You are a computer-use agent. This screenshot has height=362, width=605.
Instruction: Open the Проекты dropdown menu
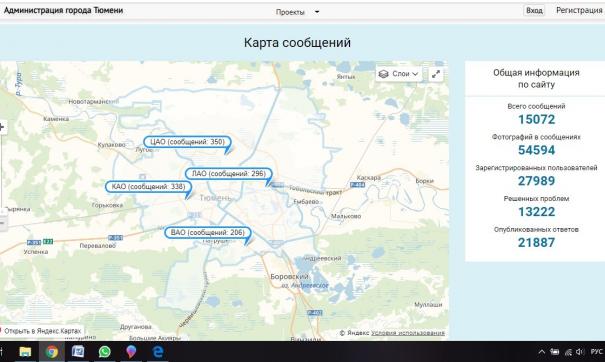click(297, 12)
